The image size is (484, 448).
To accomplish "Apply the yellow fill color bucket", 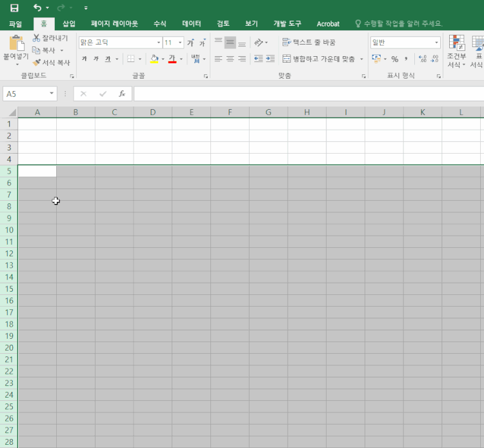I will point(154,59).
